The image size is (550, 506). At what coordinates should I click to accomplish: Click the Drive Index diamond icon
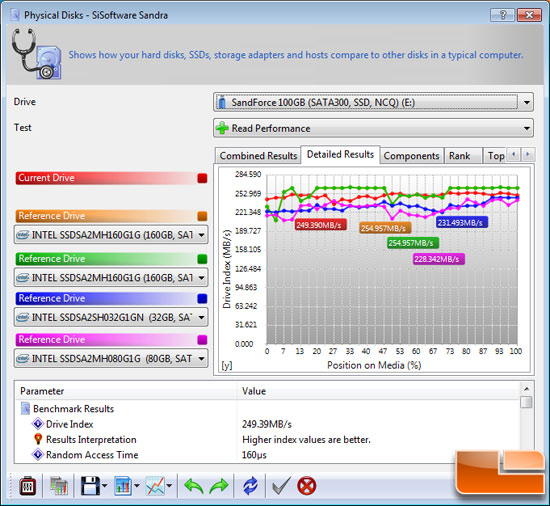point(38,424)
